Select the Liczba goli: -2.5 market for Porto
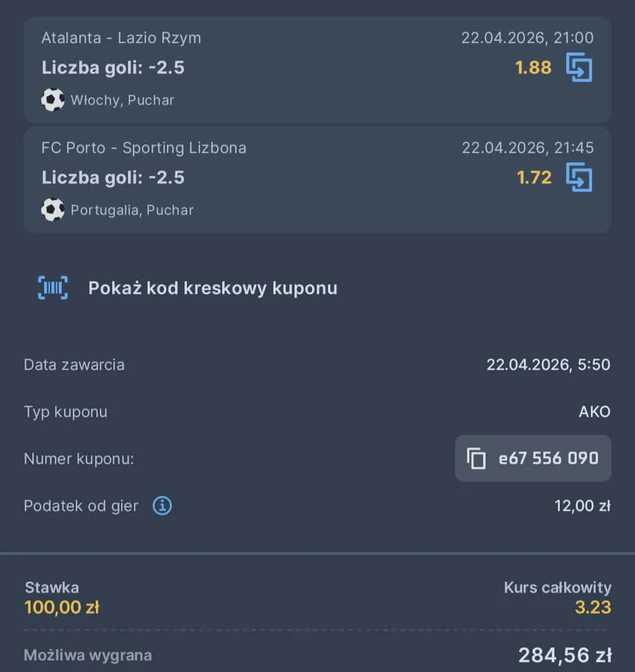The height and width of the screenshot is (672, 635). pyautogui.click(x=113, y=177)
